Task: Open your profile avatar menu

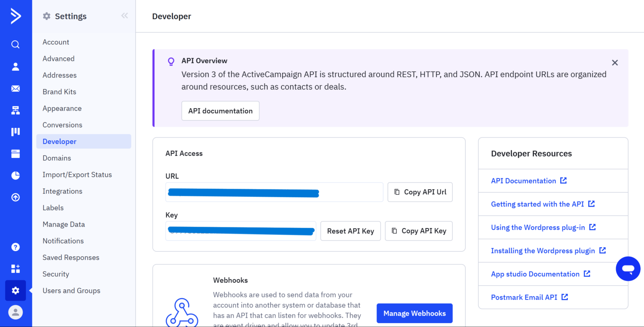Action: (16, 312)
